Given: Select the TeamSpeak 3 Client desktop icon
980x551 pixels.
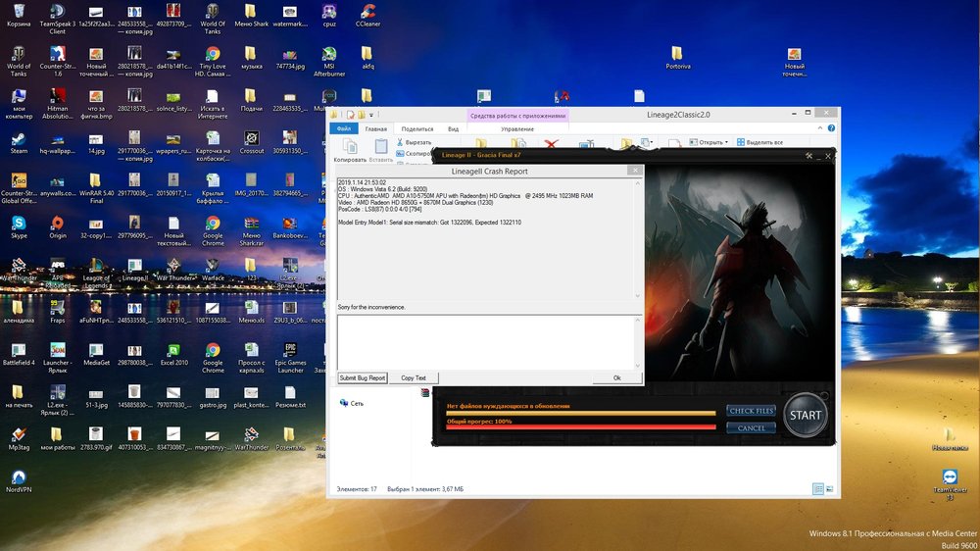Looking at the screenshot, I should tap(57, 13).
